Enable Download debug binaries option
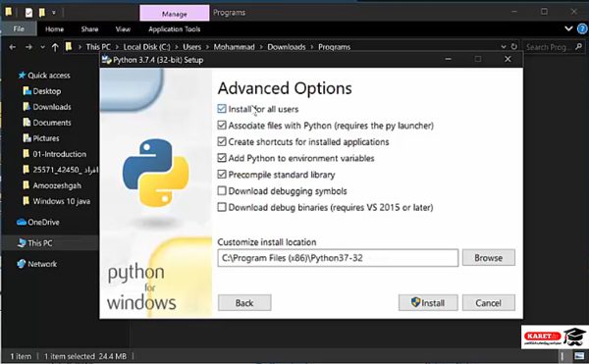This screenshot has height=364, width=589. 222,207
